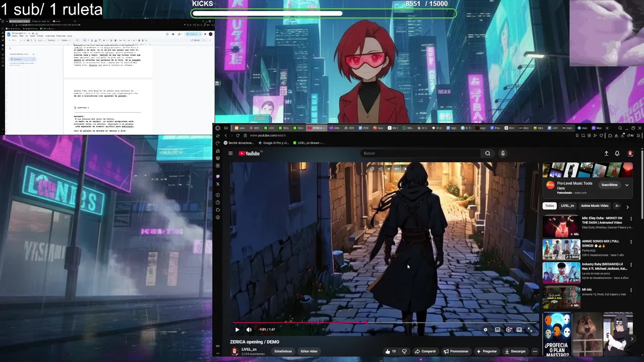Open the player icon in browser sidebar
This screenshot has width=644, height=362.
pos(218,195)
